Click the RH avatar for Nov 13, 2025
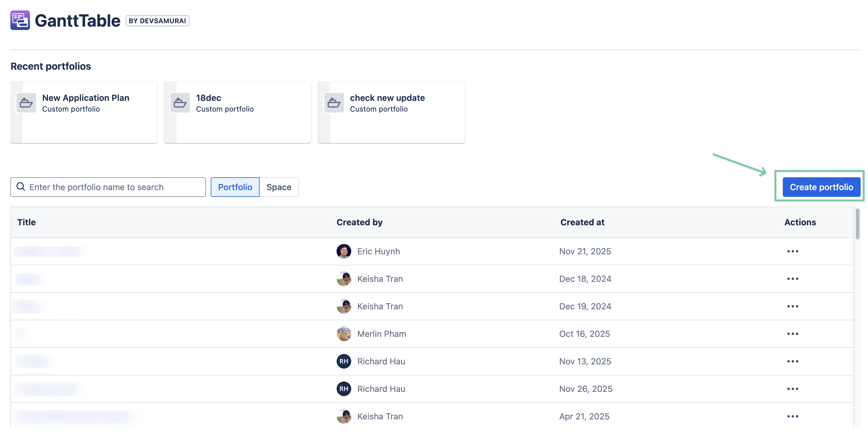 click(343, 361)
